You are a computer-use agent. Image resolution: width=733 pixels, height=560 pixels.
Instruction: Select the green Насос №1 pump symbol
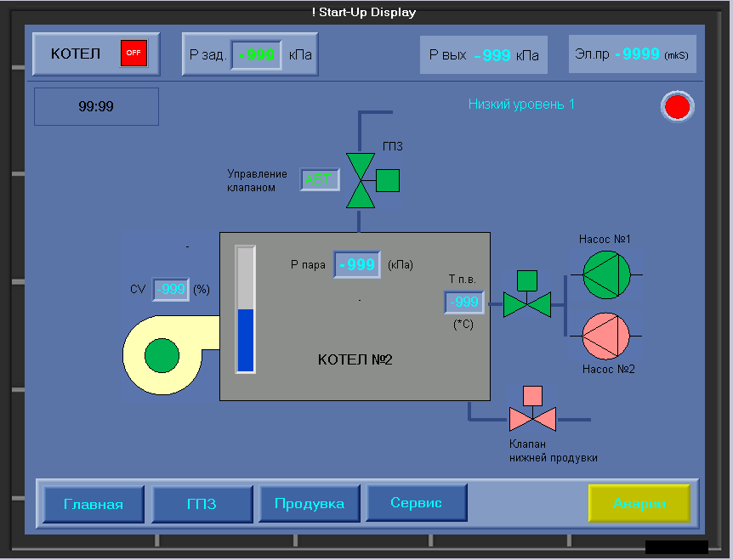(607, 275)
